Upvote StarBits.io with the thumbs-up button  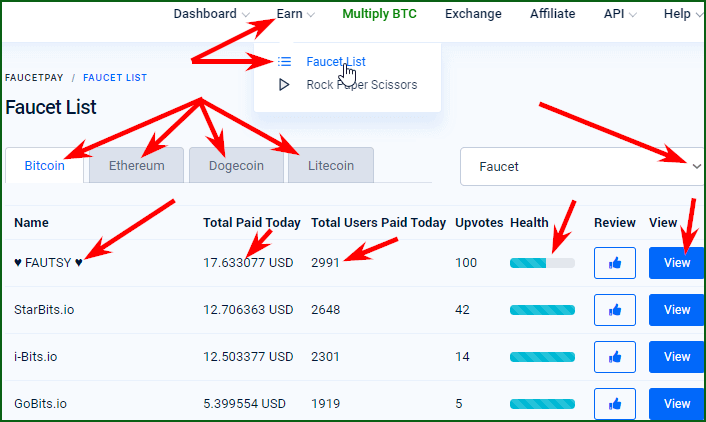(615, 310)
